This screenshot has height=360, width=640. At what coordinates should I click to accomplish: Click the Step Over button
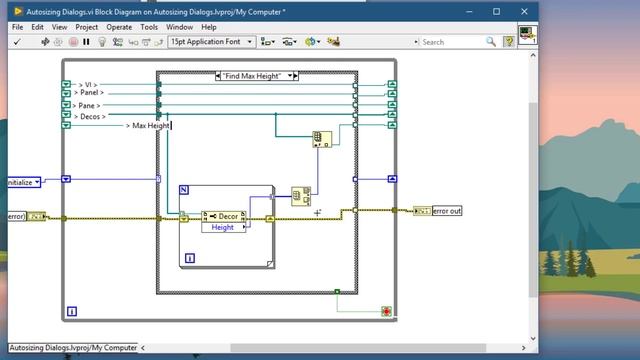tap(146, 42)
